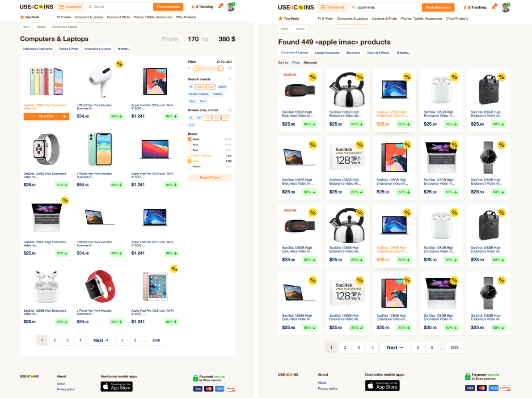Expand the More brands chip in the filters
Screen dimensions: 532x398
(x=203, y=101)
